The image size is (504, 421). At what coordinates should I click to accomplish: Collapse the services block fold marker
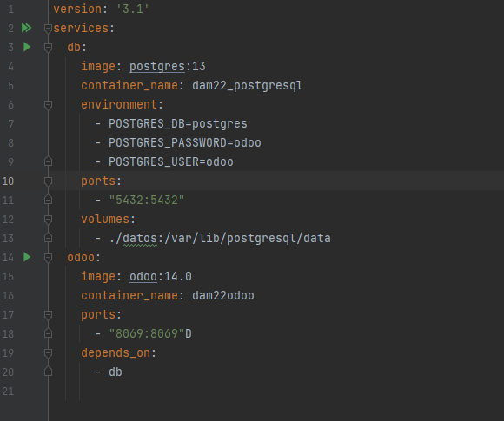pos(48,29)
